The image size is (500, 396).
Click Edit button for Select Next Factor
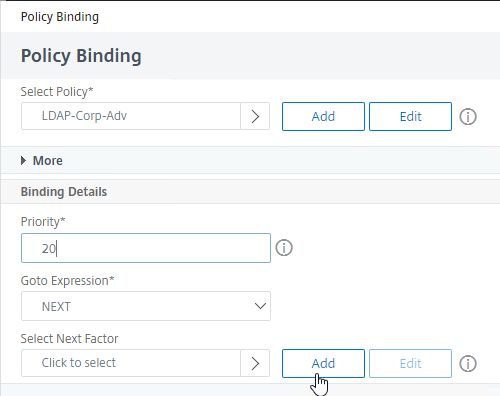(410, 363)
